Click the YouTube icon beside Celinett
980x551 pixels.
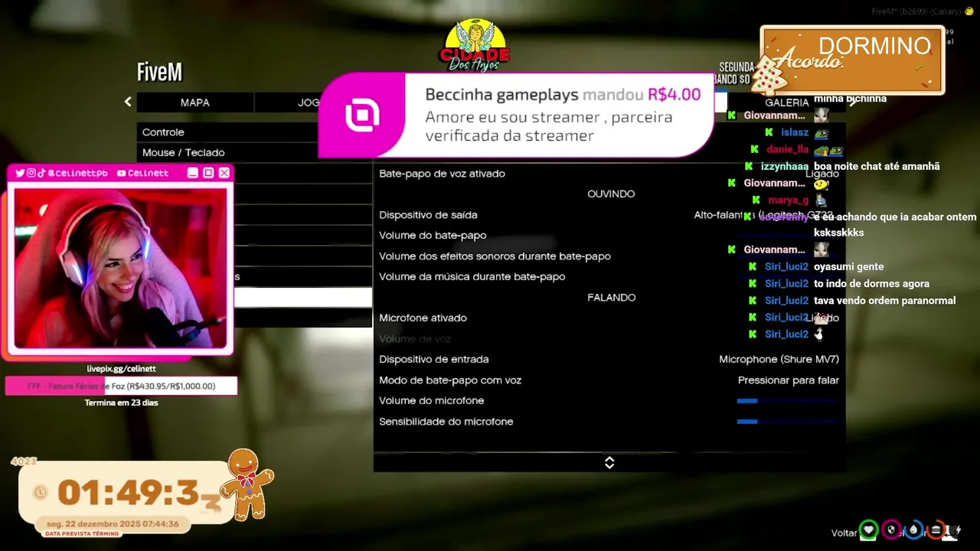click(x=121, y=174)
